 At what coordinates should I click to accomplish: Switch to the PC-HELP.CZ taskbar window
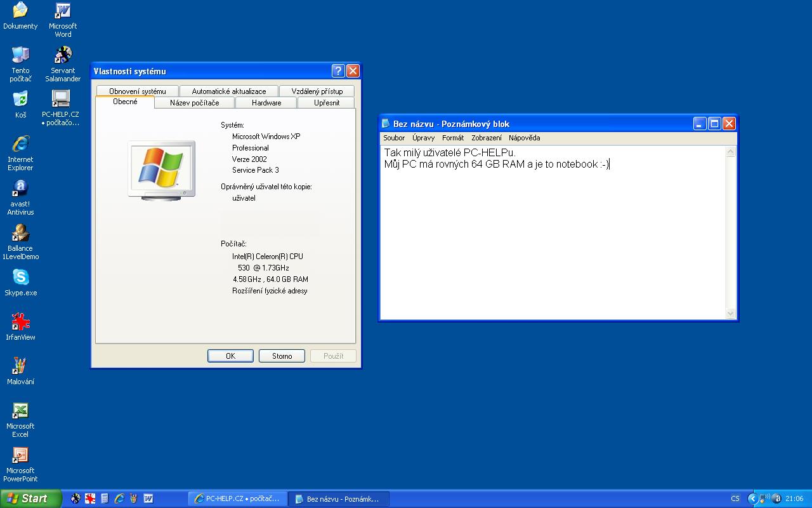(238, 498)
